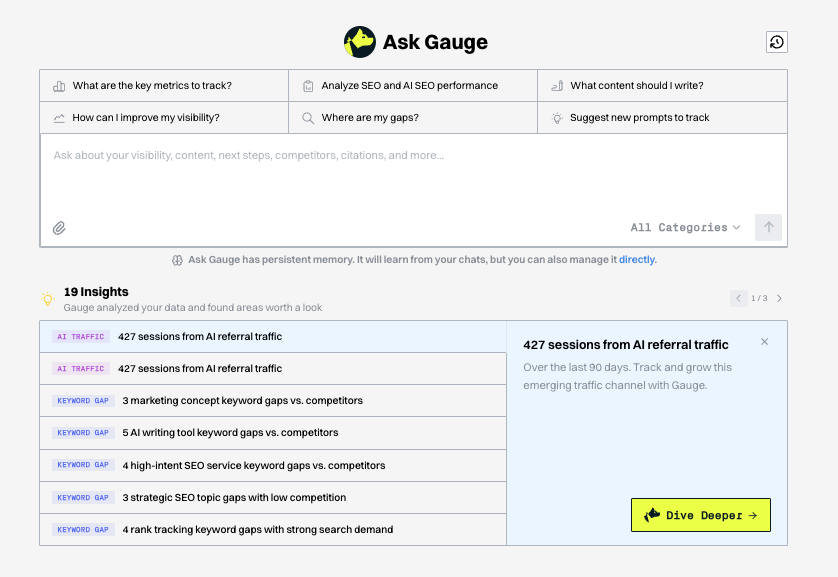The width and height of the screenshot is (838, 577).
Task: Click the magnifier icon beside Where are my gaps
Action: point(308,118)
